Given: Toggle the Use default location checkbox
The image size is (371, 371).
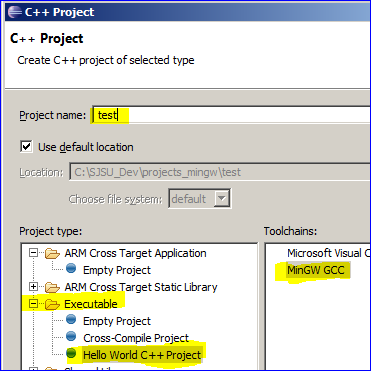Looking at the screenshot, I should point(26,147).
